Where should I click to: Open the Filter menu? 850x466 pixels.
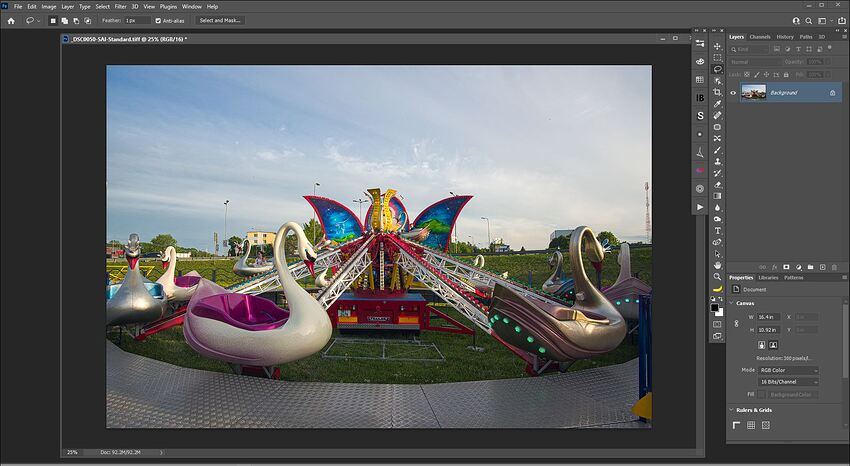click(120, 6)
